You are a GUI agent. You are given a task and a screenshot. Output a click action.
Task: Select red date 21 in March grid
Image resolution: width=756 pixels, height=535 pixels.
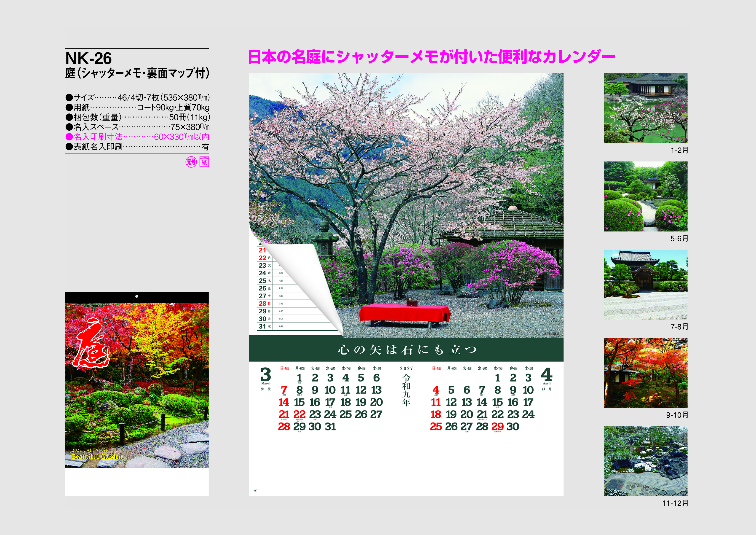coord(284,414)
